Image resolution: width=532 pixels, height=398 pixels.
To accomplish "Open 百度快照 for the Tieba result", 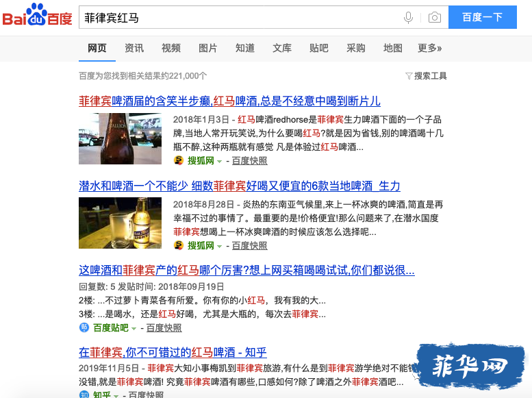I will click(x=164, y=327).
